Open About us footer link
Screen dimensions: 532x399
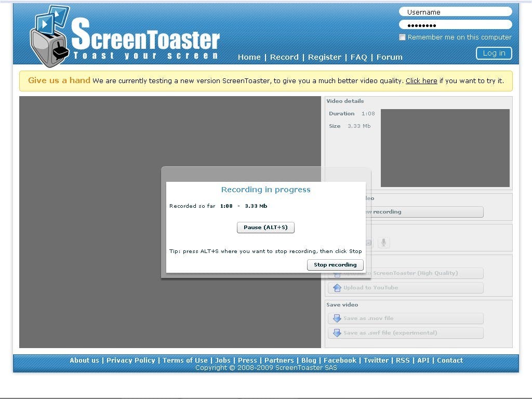pyautogui.click(x=84, y=361)
